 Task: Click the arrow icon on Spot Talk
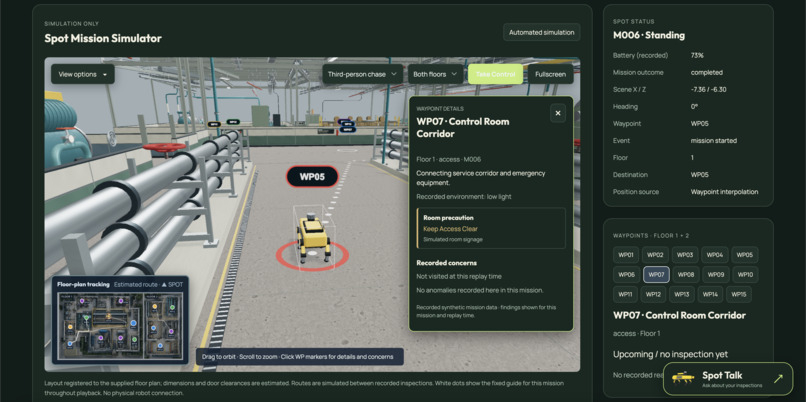pyautogui.click(x=778, y=379)
